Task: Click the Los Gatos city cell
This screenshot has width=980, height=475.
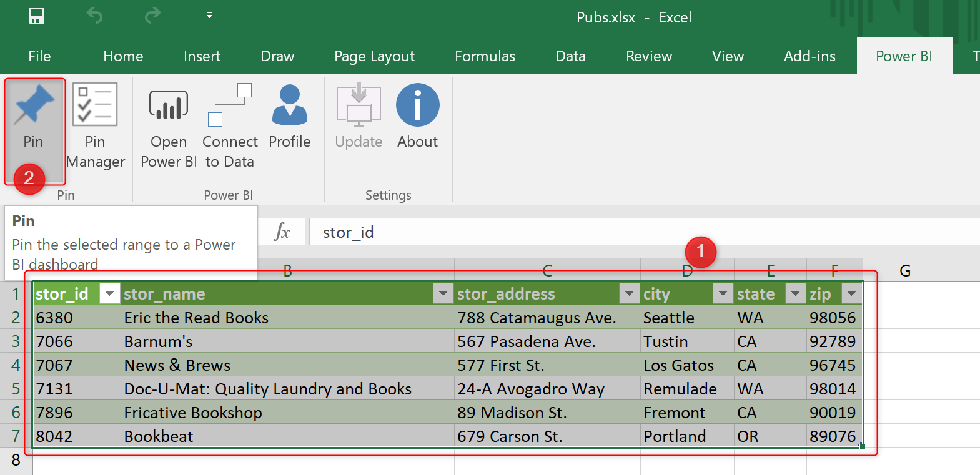Action: (687, 365)
